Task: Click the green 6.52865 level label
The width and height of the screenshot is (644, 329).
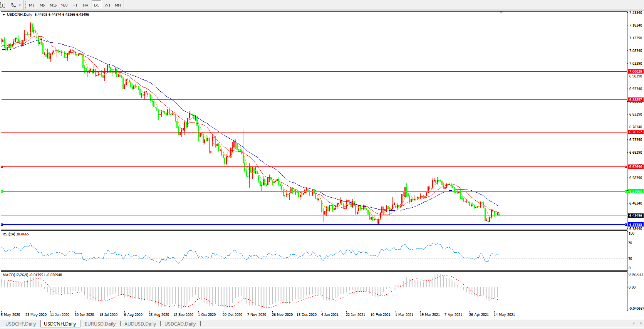Action: [x=635, y=191]
